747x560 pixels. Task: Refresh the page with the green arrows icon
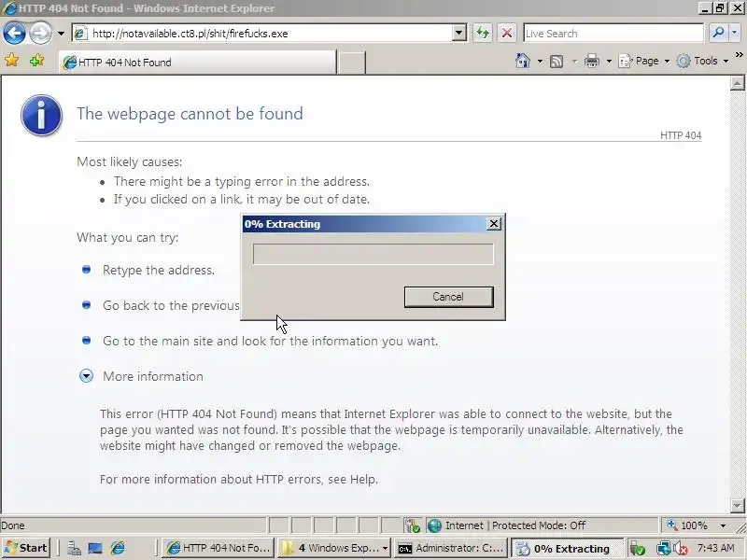483,33
